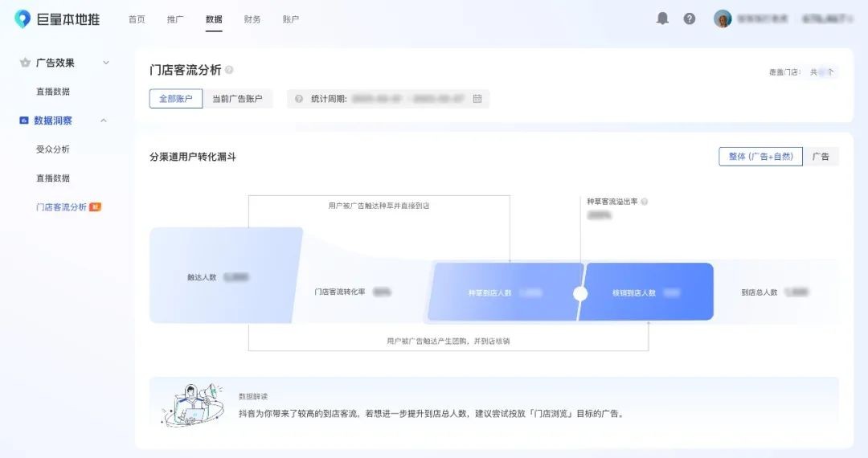Screen dimensions: 868x458
Task: Click the 核销到店人数 funnel block
Action: point(646,292)
